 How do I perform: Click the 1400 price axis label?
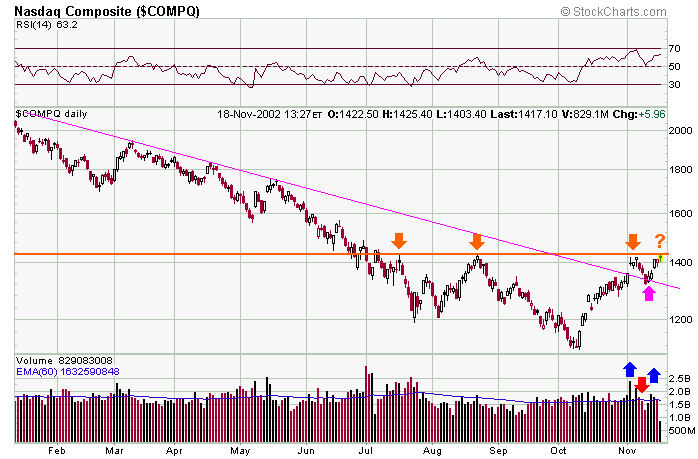tap(681, 263)
